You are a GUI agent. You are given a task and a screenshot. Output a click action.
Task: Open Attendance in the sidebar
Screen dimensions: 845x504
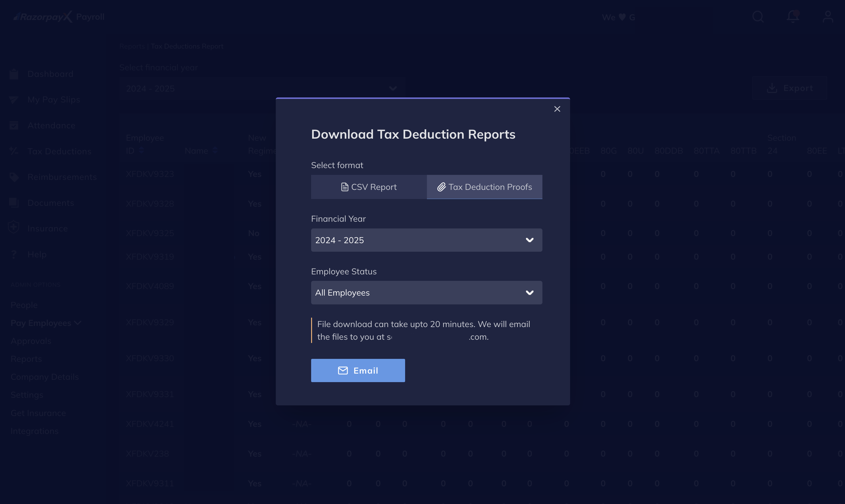pos(51,125)
